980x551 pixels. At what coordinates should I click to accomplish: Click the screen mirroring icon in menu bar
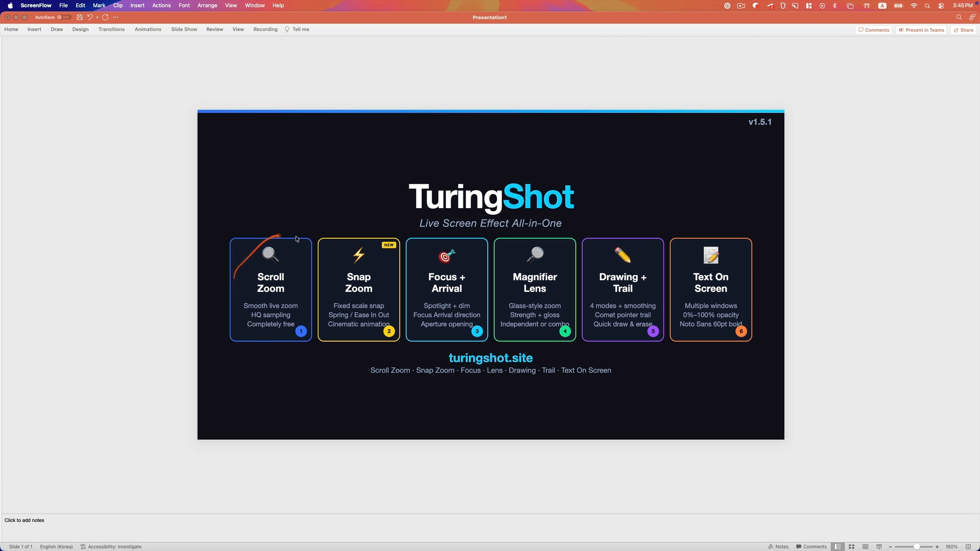tap(850, 6)
